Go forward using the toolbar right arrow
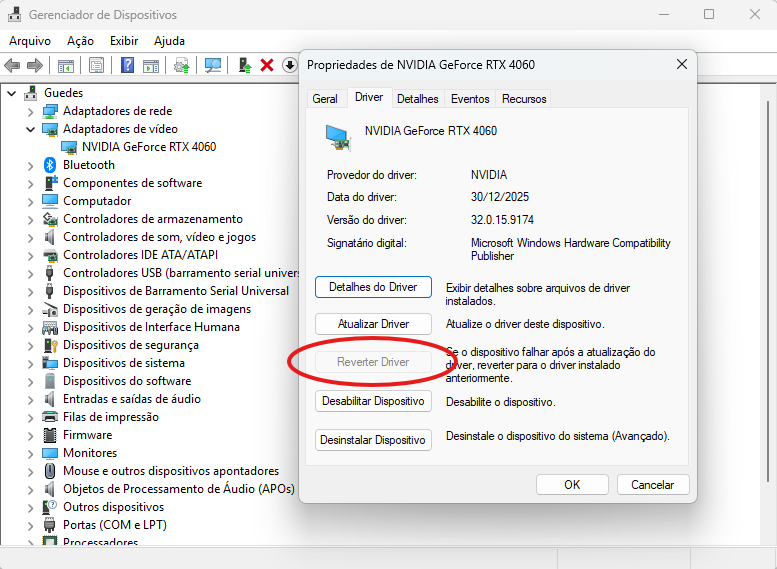This screenshot has height=569, width=777. tap(35, 65)
